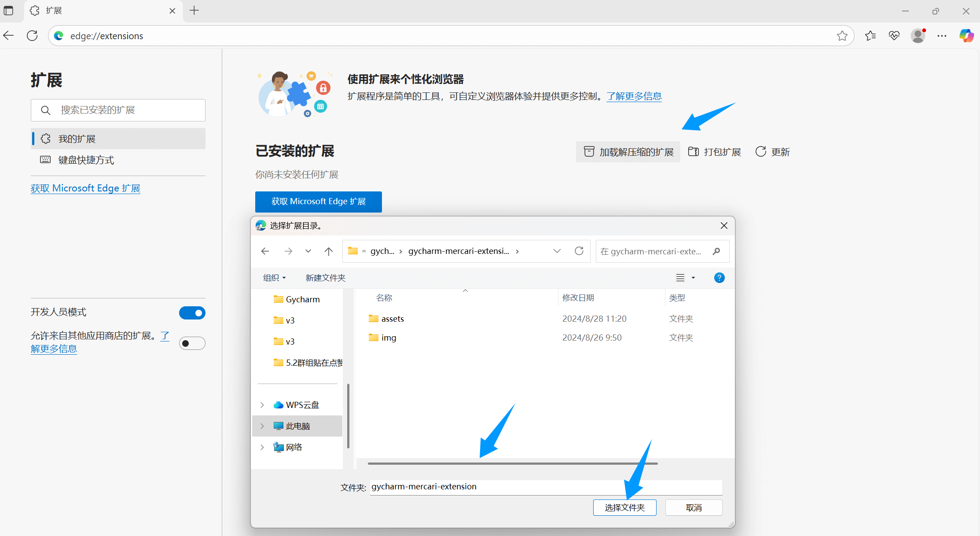Screen dimensions: 980x536
Task: Expand the 此电脑 tree node
Action: click(262, 426)
